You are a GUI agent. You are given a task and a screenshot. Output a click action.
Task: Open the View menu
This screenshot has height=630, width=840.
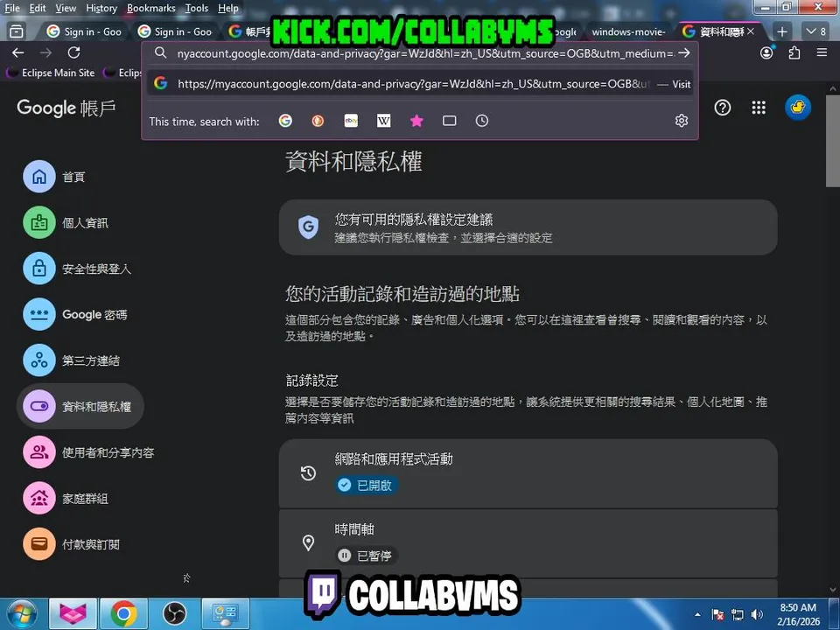pyautogui.click(x=66, y=8)
